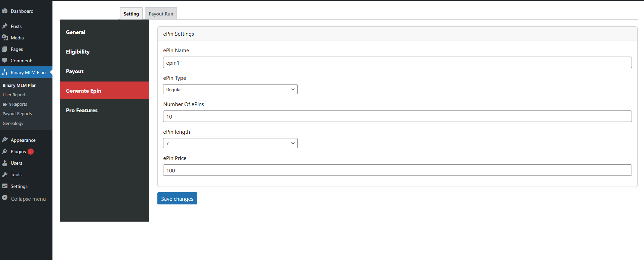Click the Collapse menu arrow icon

pos(5,198)
